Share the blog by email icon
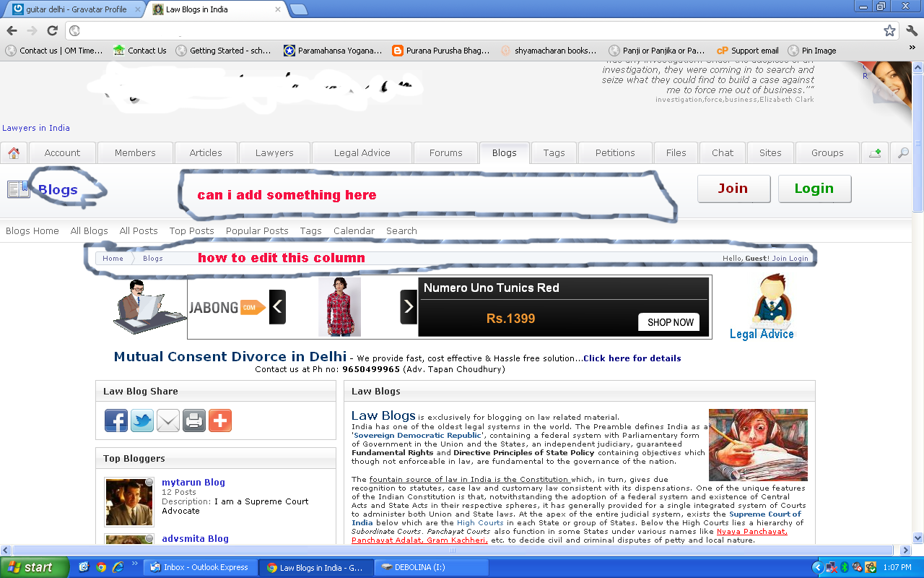 click(x=168, y=420)
